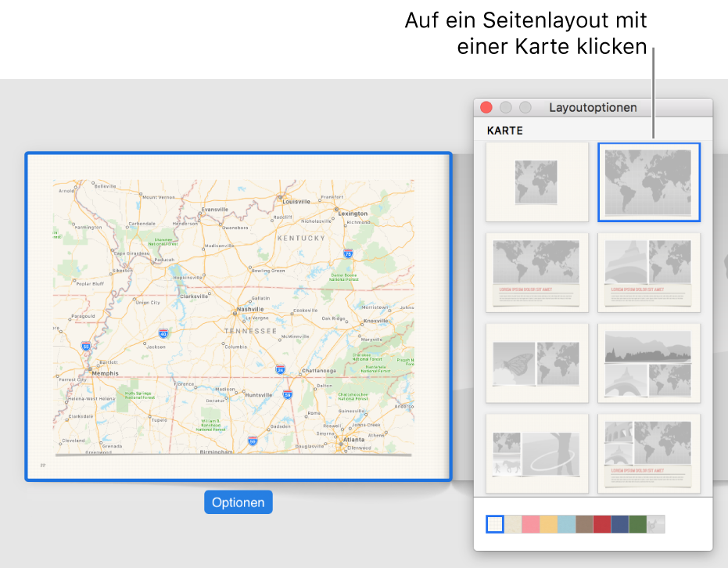Select the white grid background swatch

pyautogui.click(x=495, y=524)
